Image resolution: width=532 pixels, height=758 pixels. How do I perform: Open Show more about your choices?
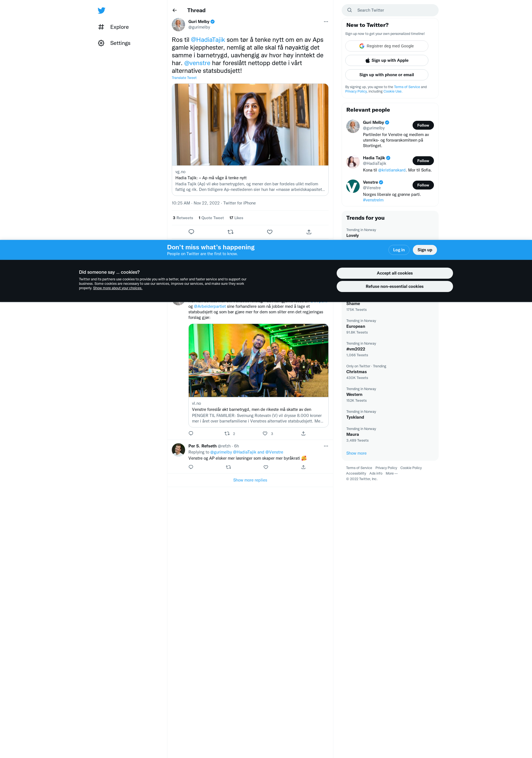117,288
